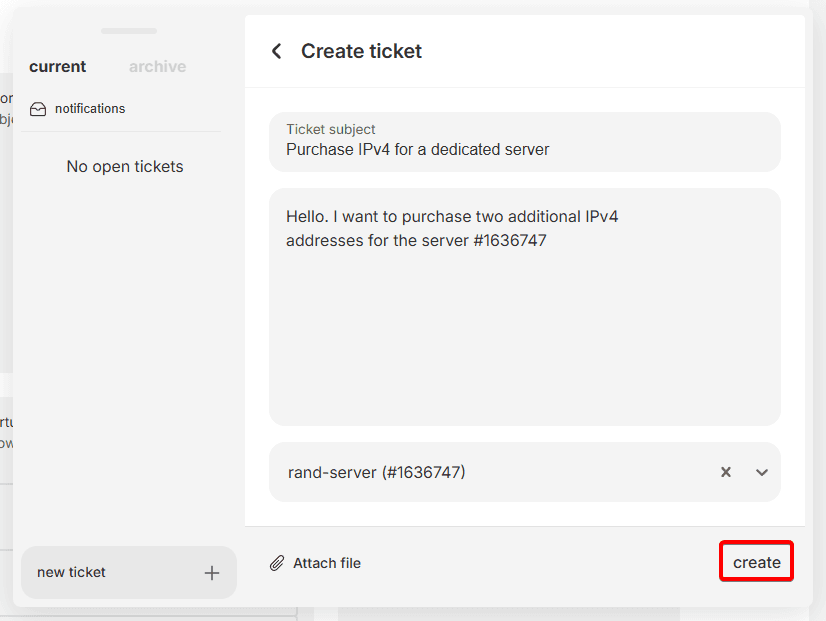Image resolution: width=826 pixels, height=621 pixels.
Task: Click the #1636747 text in the message body
Action: click(x=510, y=241)
